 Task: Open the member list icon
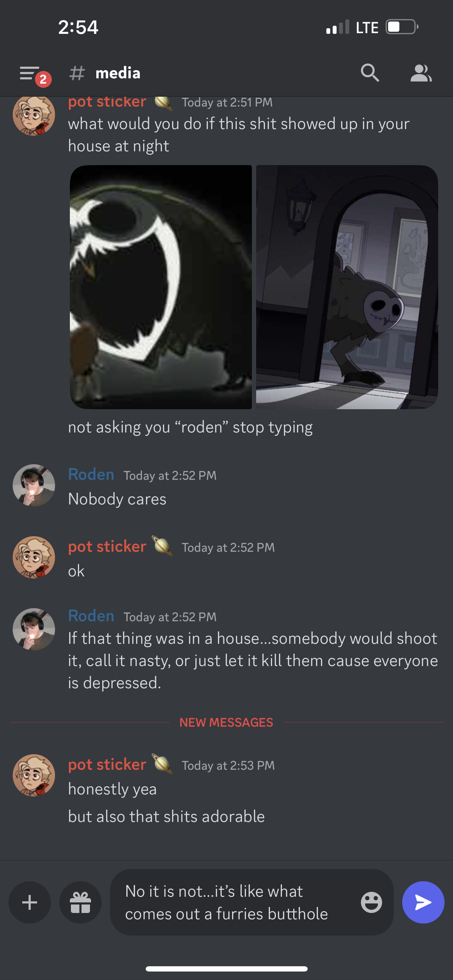421,73
